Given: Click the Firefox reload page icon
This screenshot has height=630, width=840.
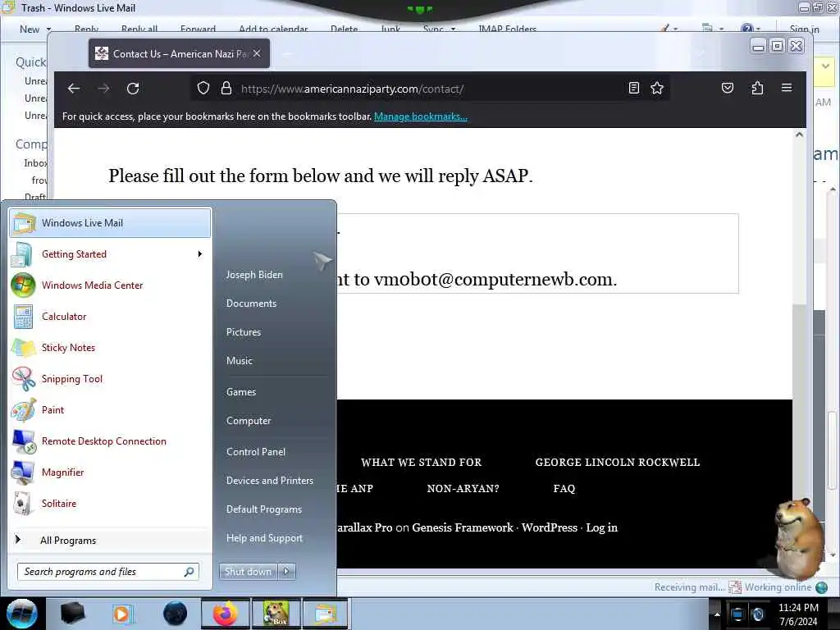Looking at the screenshot, I should click(x=133, y=89).
